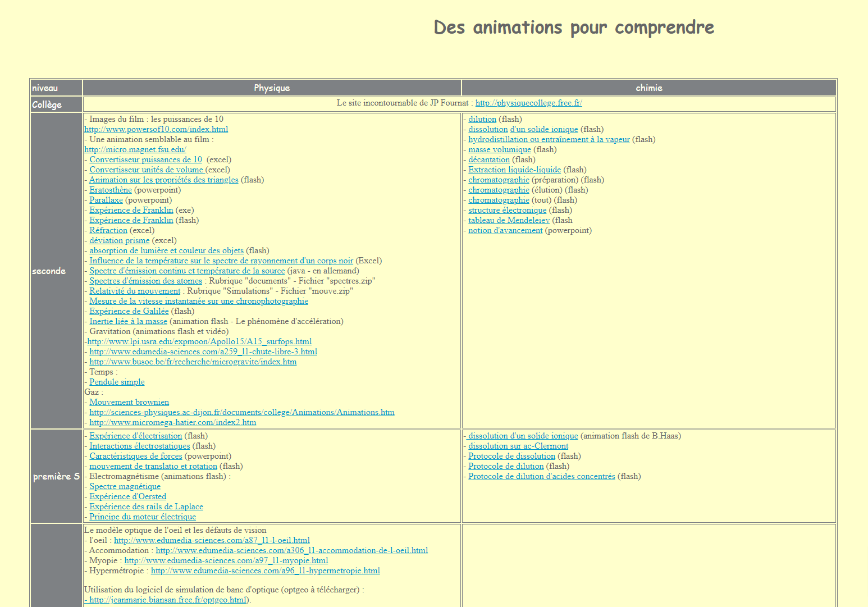Click the Parallaxe link
Viewport: 868px width, 607px height.
(106, 200)
